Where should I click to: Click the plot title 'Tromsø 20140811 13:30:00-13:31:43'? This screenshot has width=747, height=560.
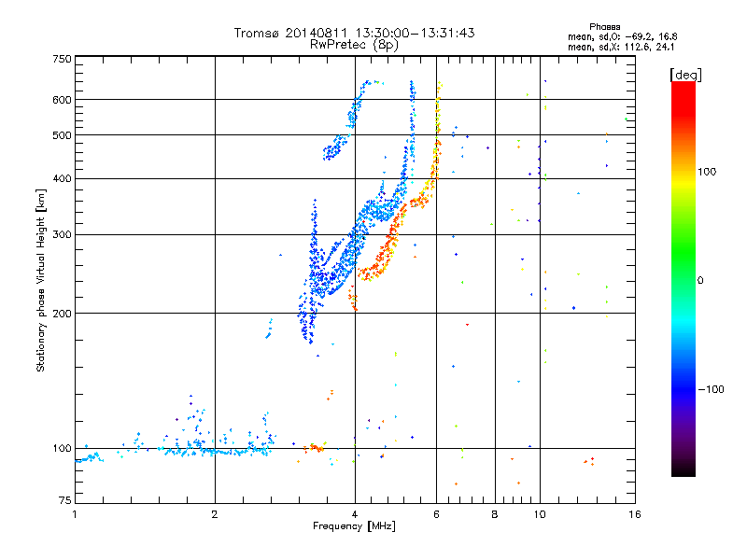354,33
